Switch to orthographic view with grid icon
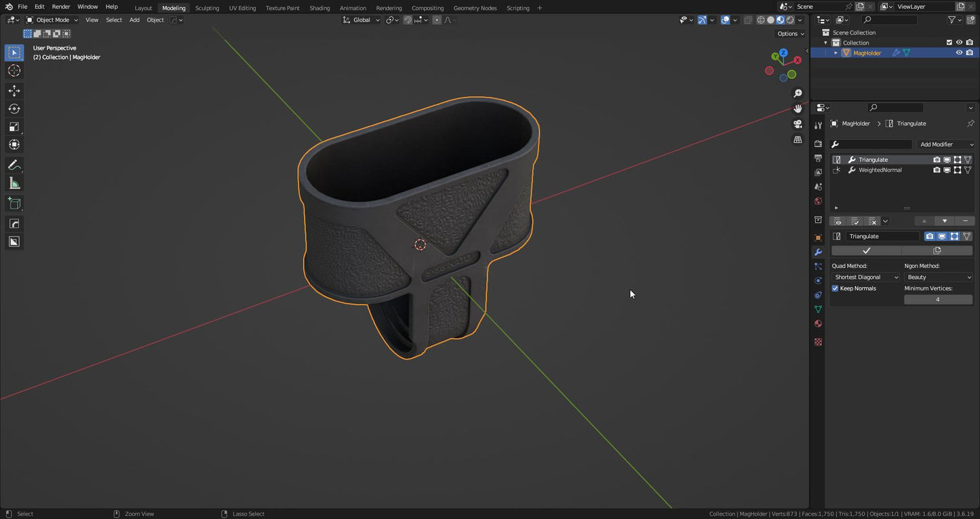The image size is (980, 519). tap(798, 140)
